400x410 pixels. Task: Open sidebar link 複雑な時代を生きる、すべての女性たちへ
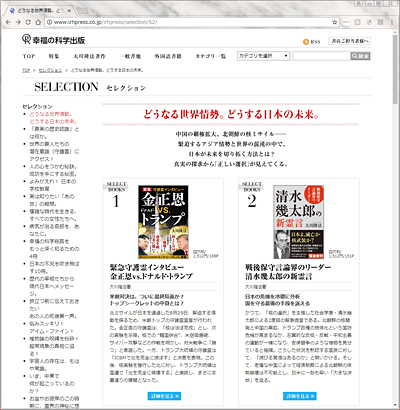[53, 215]
